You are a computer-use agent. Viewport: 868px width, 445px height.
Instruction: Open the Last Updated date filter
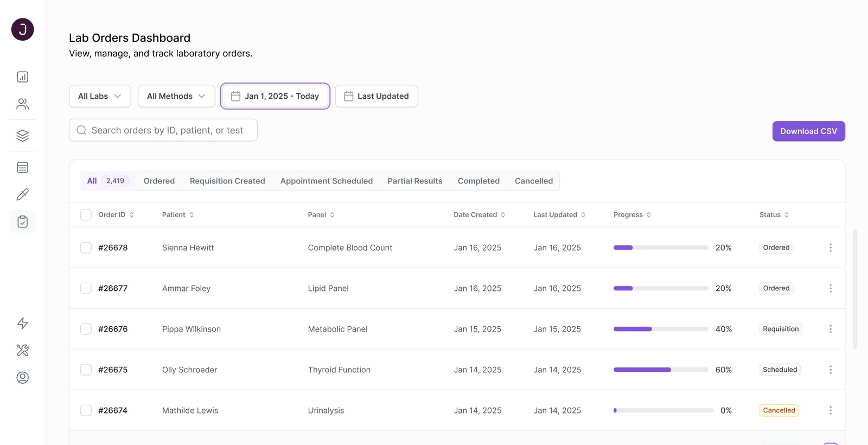(x=376, y=96)
